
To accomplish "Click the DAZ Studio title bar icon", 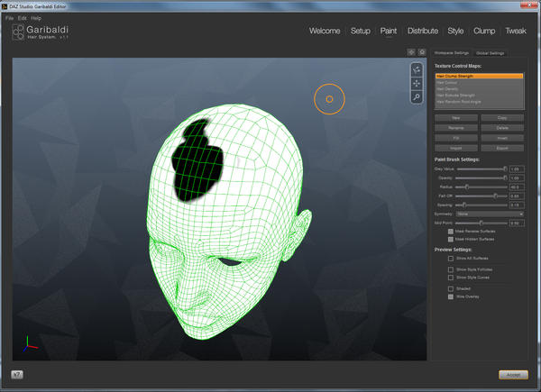I will [5, 6].
